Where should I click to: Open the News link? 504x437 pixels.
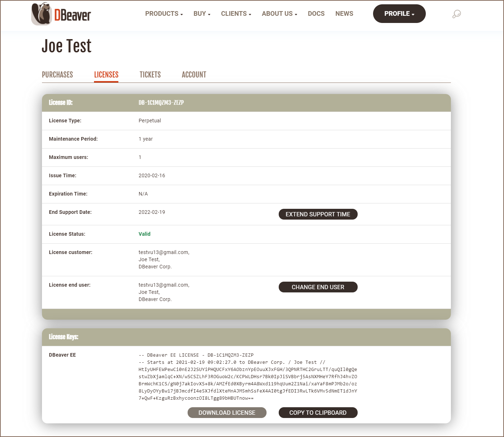(x=344, y=14)
